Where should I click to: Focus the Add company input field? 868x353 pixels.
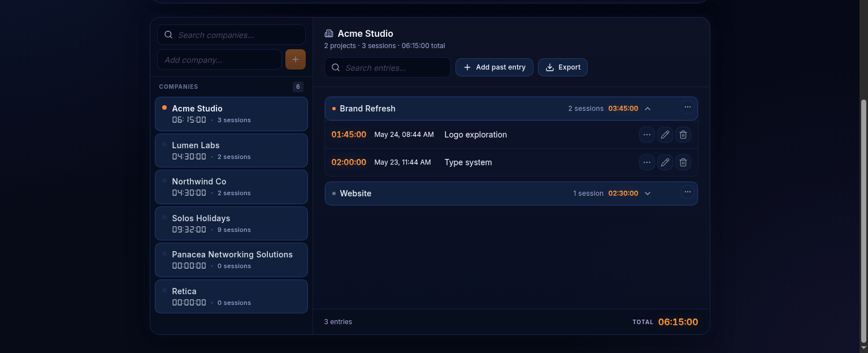[x=219, y=59]
